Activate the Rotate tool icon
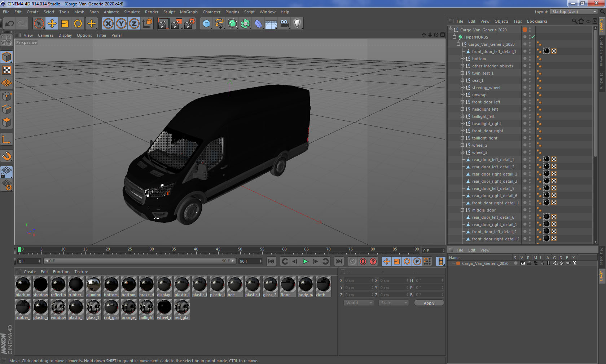606x364 pixels. [x=78, y=24]
